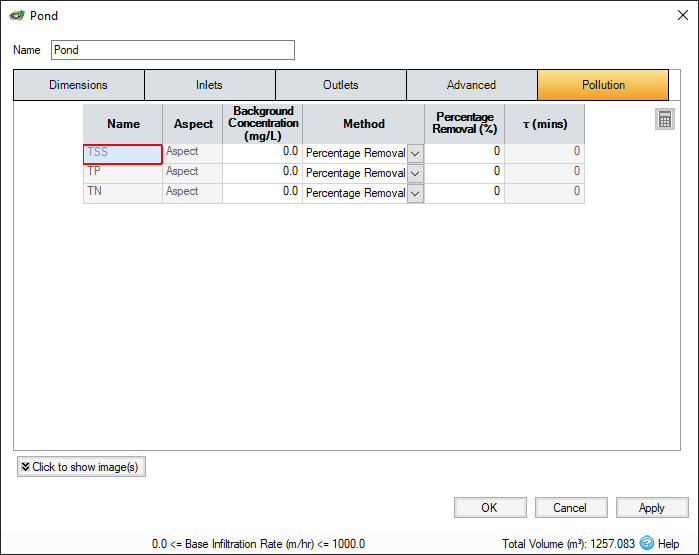Viewport: 699px width, 555px height.
Task: Click the OK button
Action: point(490,508)
